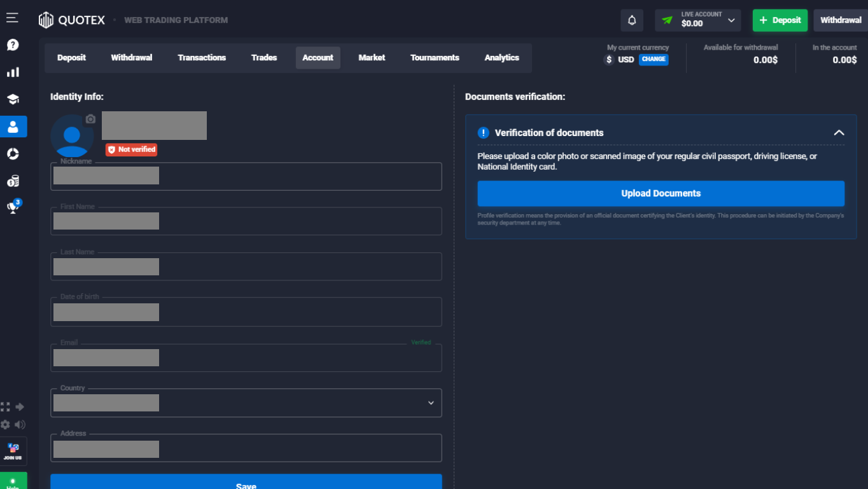
Task: Click the blue verification info icon
Action: pos(484,133)
